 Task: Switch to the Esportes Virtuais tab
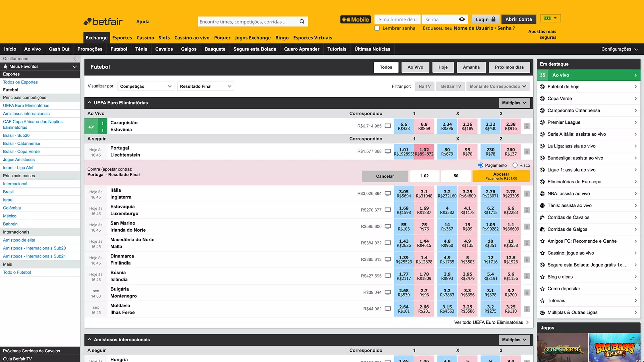(313, 38)
